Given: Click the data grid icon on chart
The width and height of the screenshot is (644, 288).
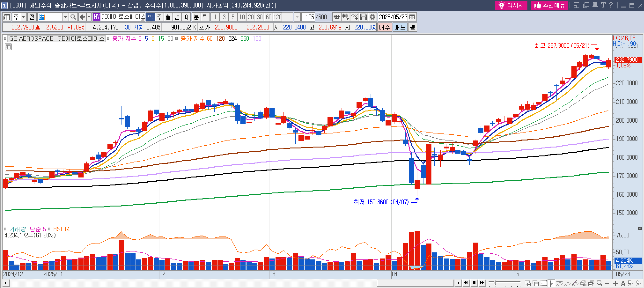Looking at the screenshot, I should 8,47.
